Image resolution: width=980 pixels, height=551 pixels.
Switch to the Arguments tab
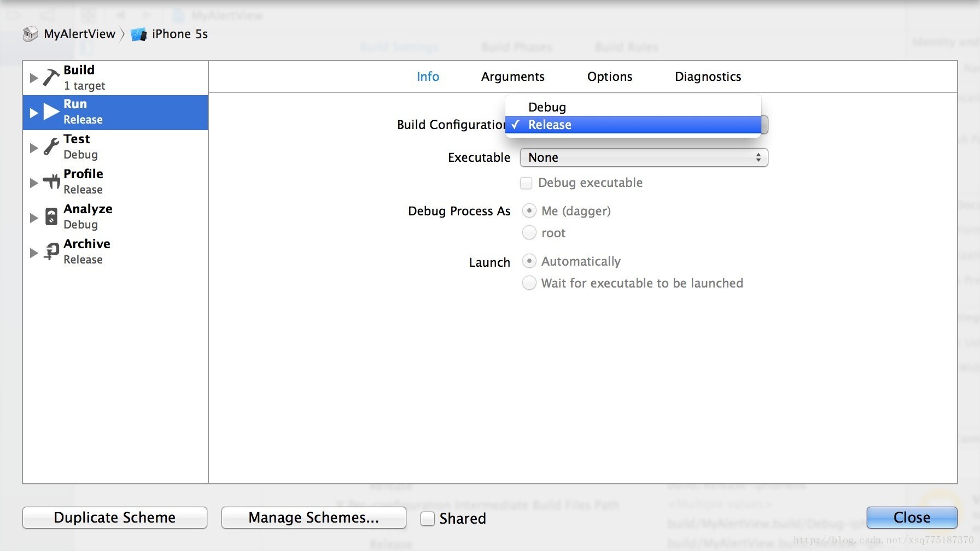click(x=512, y=77)
